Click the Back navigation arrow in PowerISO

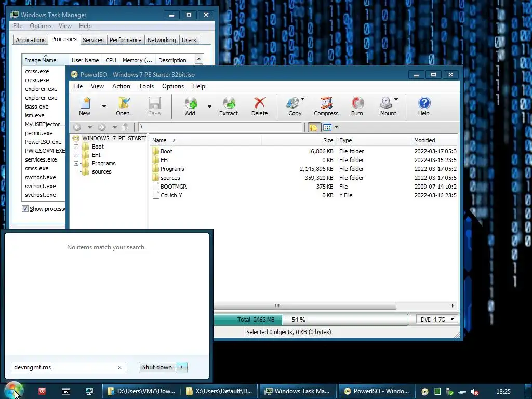(77, 127)
